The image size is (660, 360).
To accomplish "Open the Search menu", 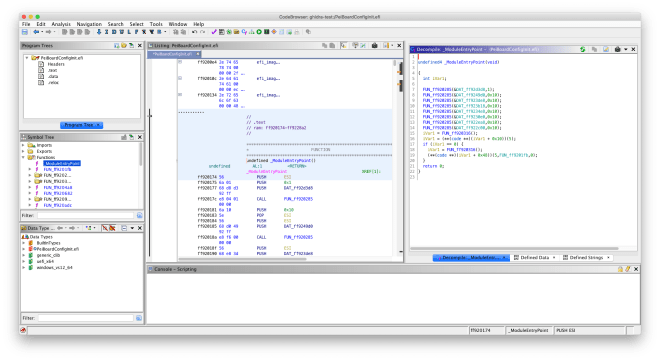I will tap(115, 24).
